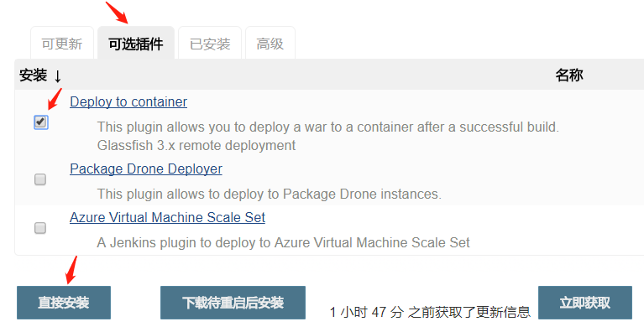The height and width of the screenshot is (332, 644).
Task: Open the Deploy to container link
Action: 128,101
